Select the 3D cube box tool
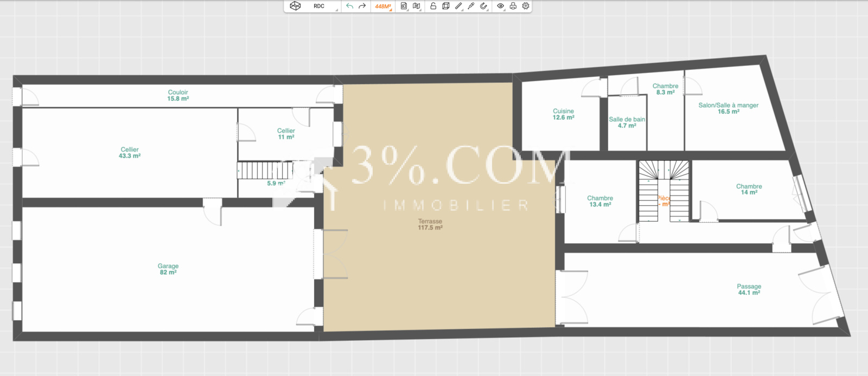The width and height of the screenshot is (868, 376). coord(445,6)
